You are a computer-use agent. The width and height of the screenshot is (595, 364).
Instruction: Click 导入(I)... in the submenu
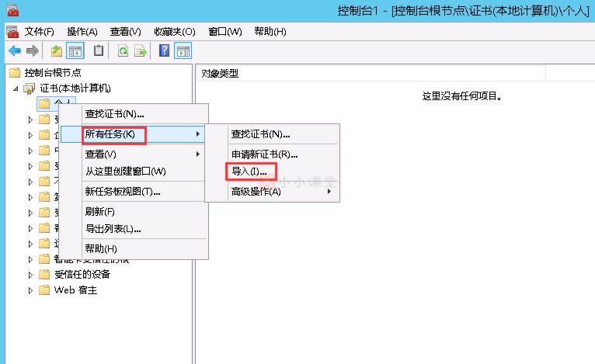(273, 172)
